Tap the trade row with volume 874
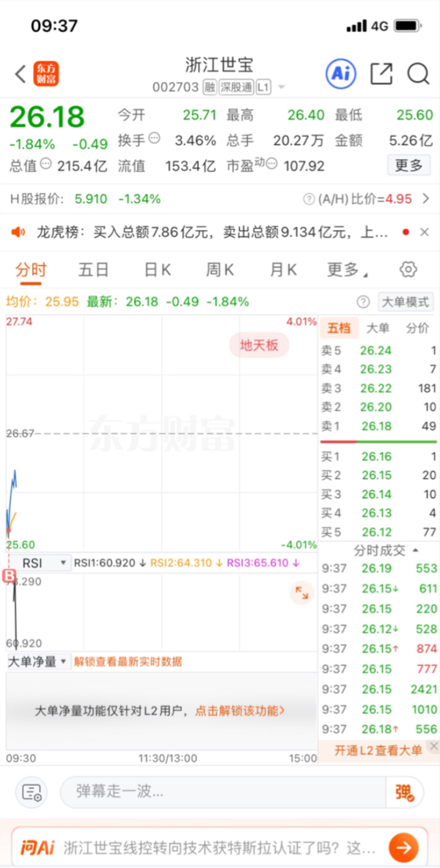Viewport: 440px width, 868px height. tap(379, 649)
